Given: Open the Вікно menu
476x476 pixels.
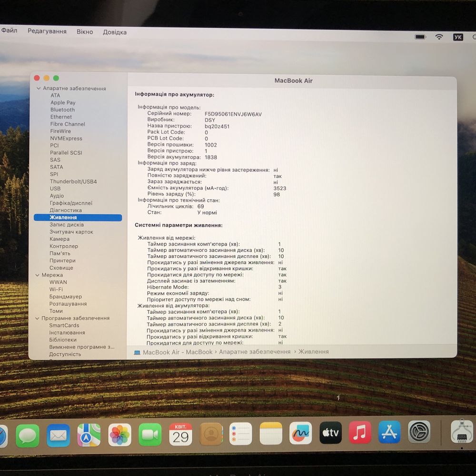Looking at the screenshot, I should (x=85, y=32).
